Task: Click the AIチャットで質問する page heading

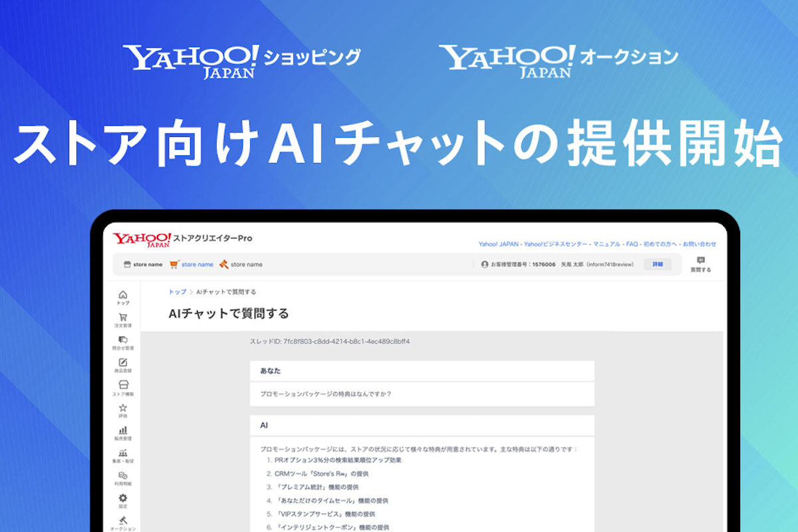Action: (229, 314)
